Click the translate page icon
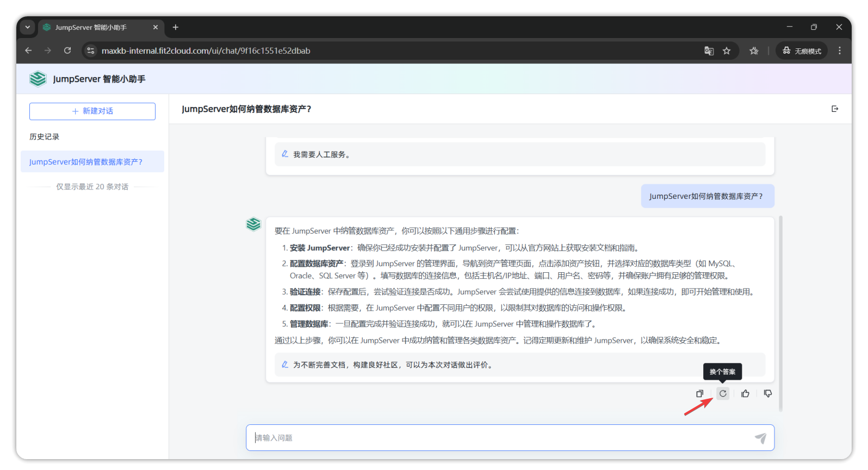 coord(709,51)
